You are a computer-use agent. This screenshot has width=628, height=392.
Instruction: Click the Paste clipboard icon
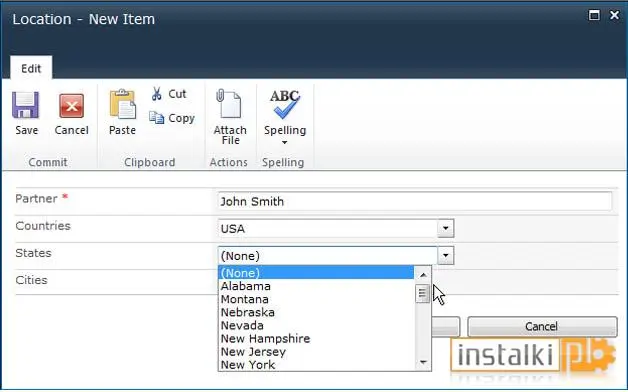[x=123, y=105]
